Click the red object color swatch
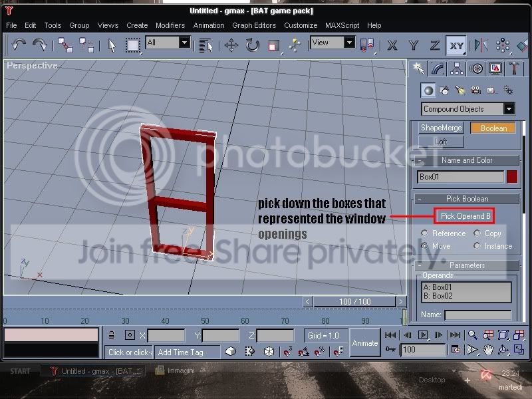 tap(512, 177)
